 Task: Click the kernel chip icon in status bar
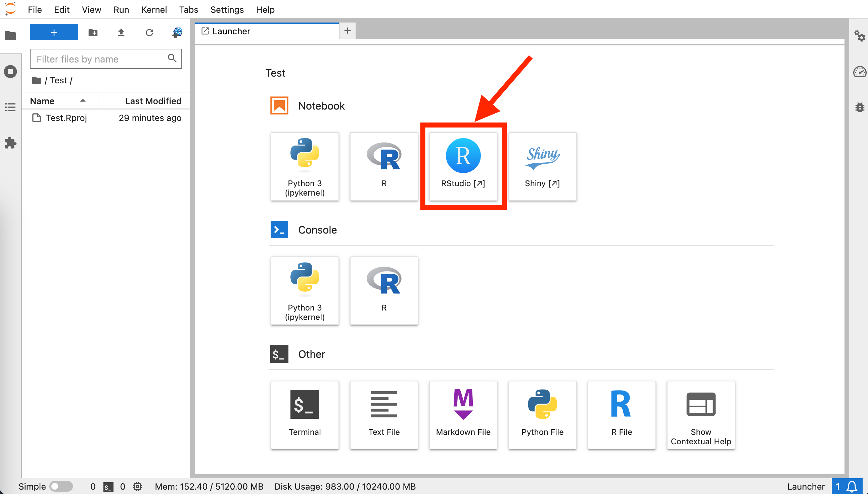coord(137,487)
